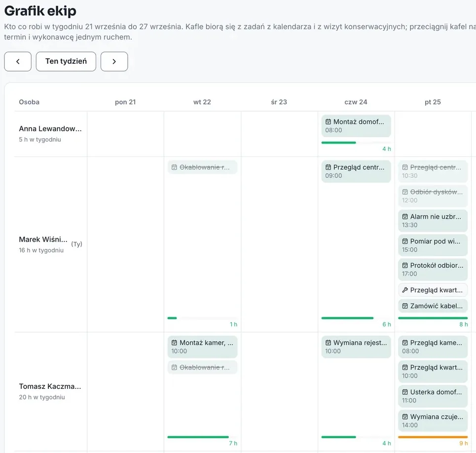Image resolution: width=476 pixels, height=453 pixels.
Task: Click the "7 h" total in Tomasz's Tuesday
Action: (x=233, y=444)
